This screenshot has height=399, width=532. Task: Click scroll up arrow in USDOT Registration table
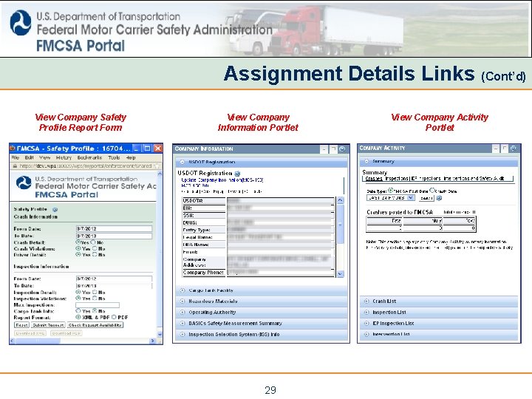point(340,200)
